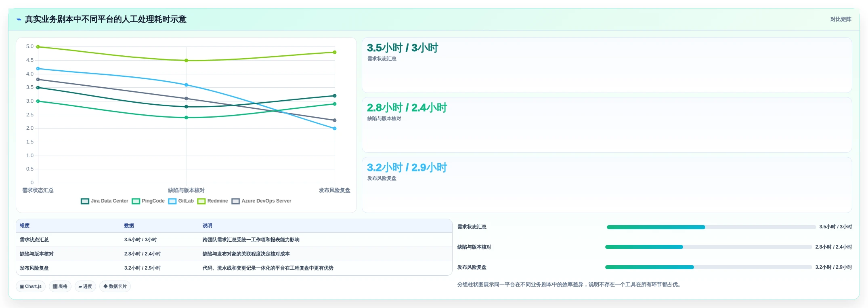Select the 2.8小时 / 2.4小时 缺陷与版本核对 card

(607, 125)
